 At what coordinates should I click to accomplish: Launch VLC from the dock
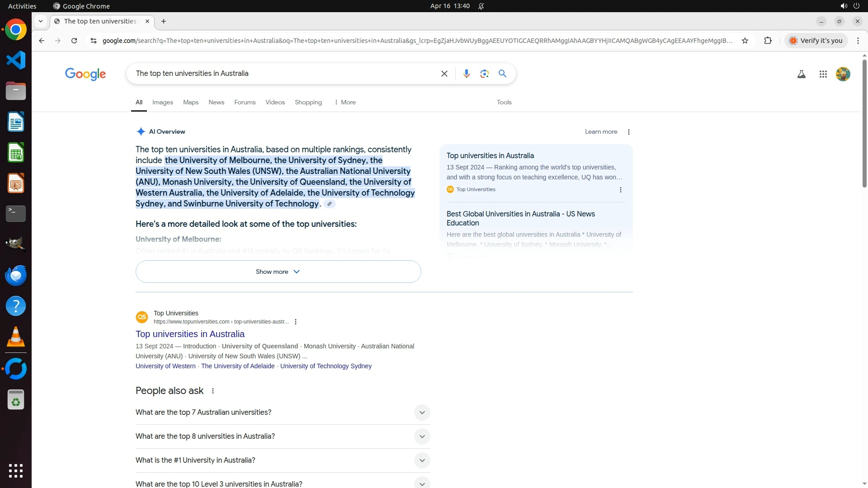point(16,337)
